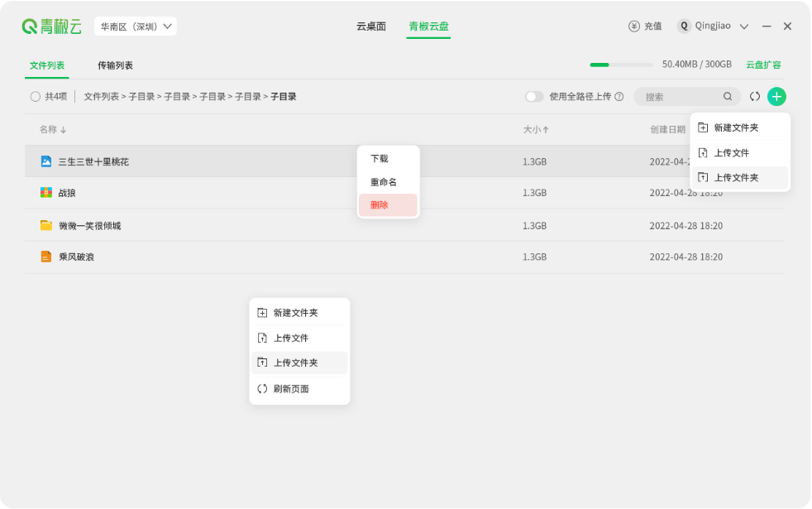Click the magnifier icon in the search box
This screenshot has width=812, height=509.
pos(727,97)
